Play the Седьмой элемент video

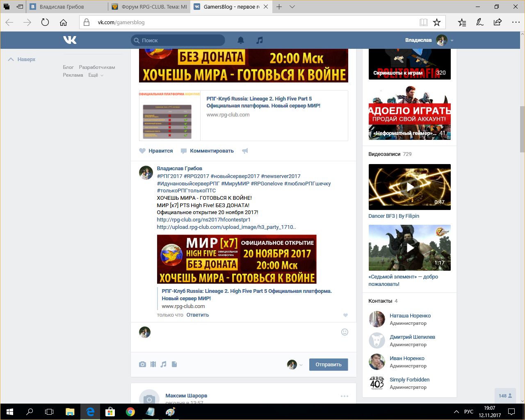410,248
